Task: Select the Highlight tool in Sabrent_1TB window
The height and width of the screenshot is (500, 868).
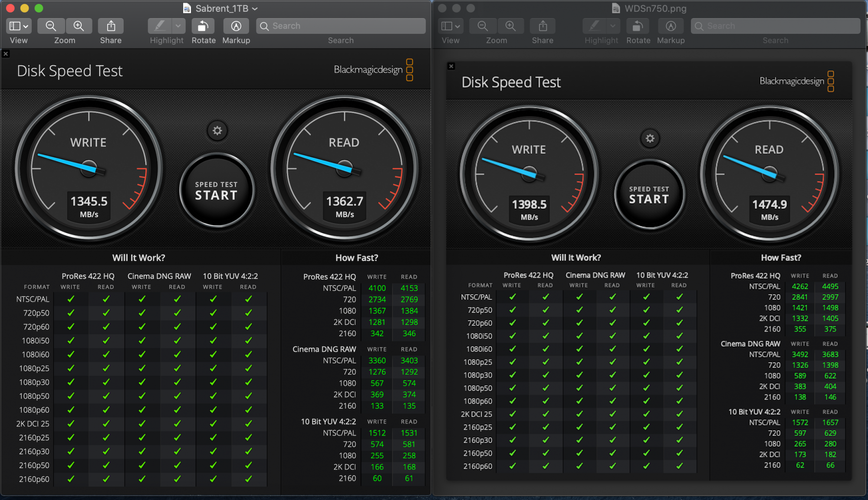Action: coord(160,26)
